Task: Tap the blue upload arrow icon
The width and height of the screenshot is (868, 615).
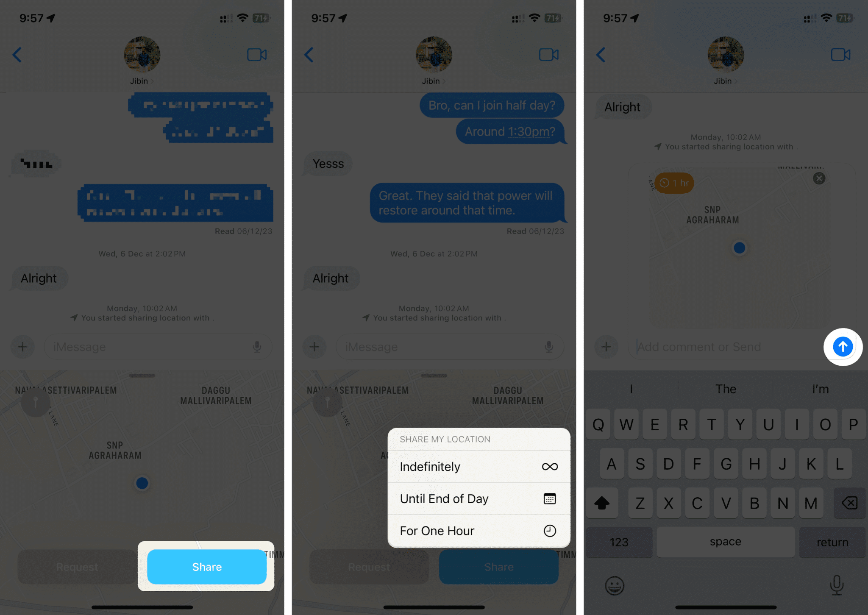Action: [x=843, y=346]
